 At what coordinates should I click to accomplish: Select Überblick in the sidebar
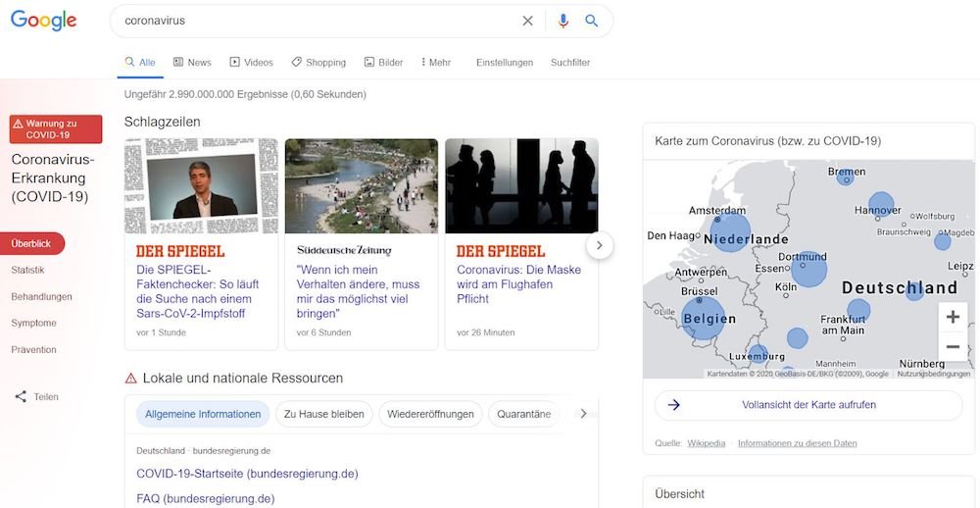click(31, 244)
